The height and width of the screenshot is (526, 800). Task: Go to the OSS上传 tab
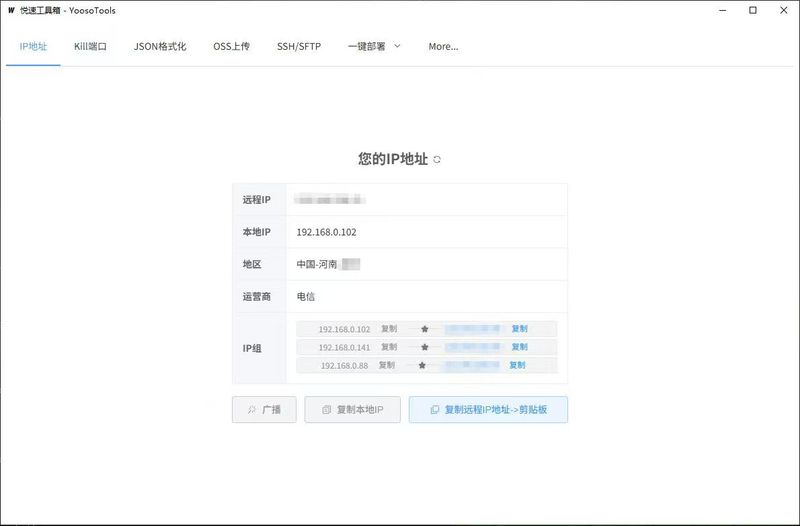tap(231, 46)
